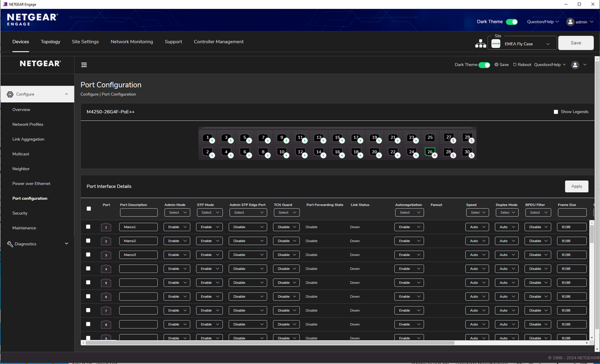The height and width of the screenshot is (364, 600).
Task: Open Power over Ethernet in the sidebar
Action: (31, 184)
